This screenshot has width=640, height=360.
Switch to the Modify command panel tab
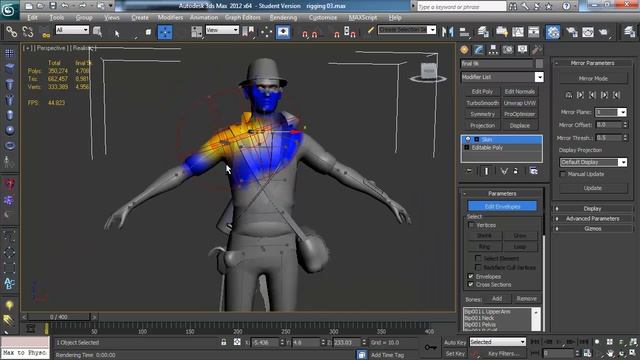[x=479, y=50]
